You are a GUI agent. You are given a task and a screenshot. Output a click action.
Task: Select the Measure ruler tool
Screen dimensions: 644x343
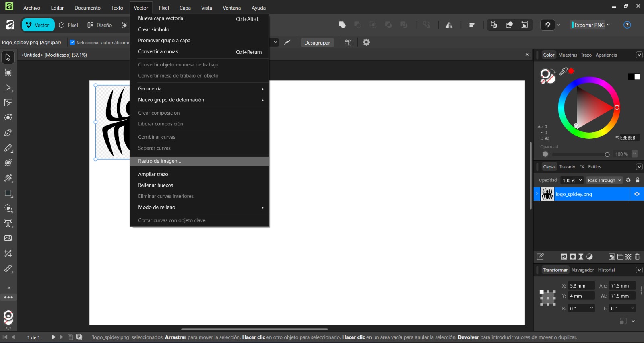point(8,269)
